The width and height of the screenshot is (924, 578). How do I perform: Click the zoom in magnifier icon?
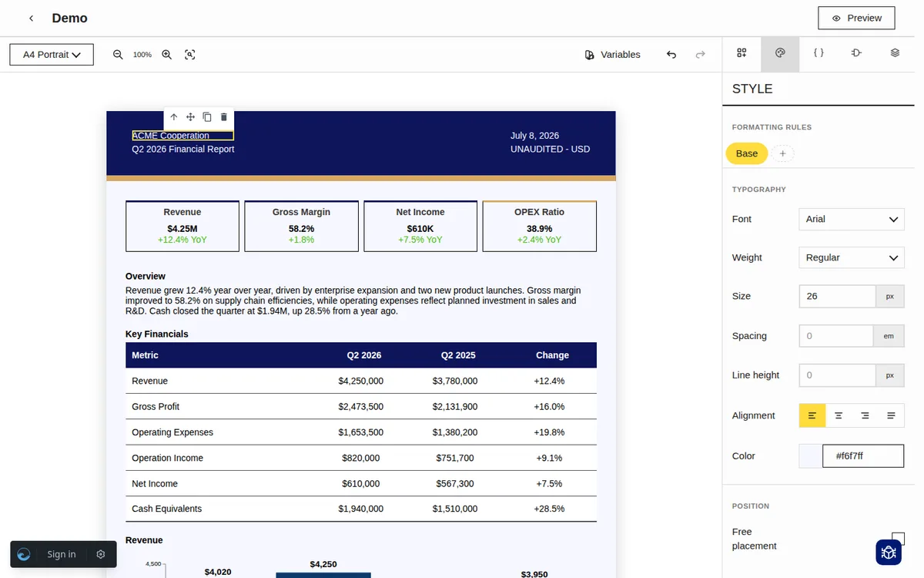(x=166, y=55)
